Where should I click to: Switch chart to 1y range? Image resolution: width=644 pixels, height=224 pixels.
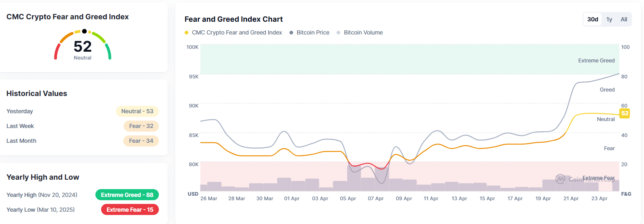pyautogui.click(x=609, y=19)
